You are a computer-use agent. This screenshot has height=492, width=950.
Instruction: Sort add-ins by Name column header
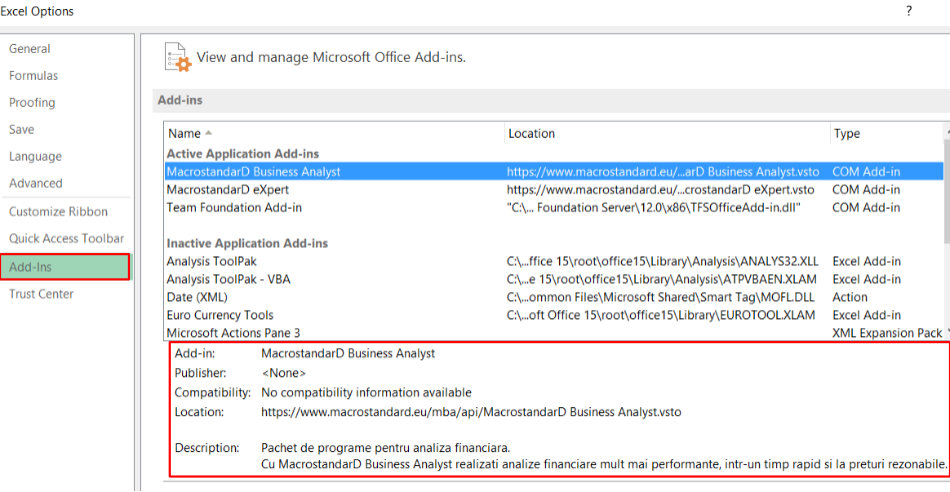(x=185, y=133)
